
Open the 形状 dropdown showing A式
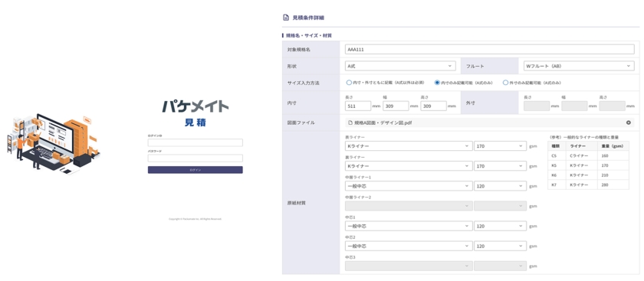pos(400,66)
